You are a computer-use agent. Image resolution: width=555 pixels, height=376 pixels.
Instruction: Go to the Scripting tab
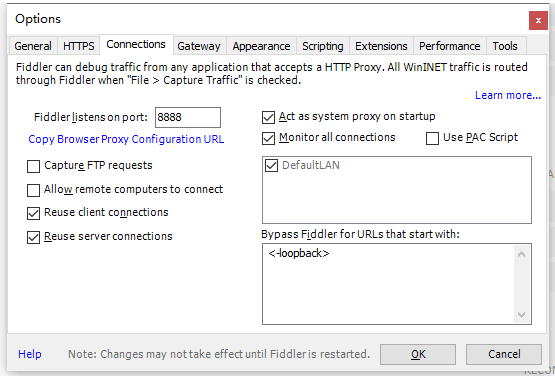323,46
